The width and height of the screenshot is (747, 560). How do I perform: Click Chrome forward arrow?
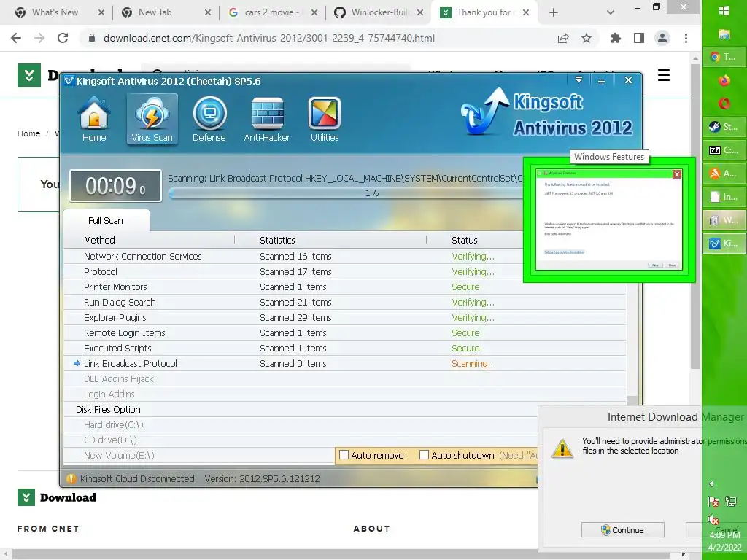pyautogui.click(x=39, y=38)
